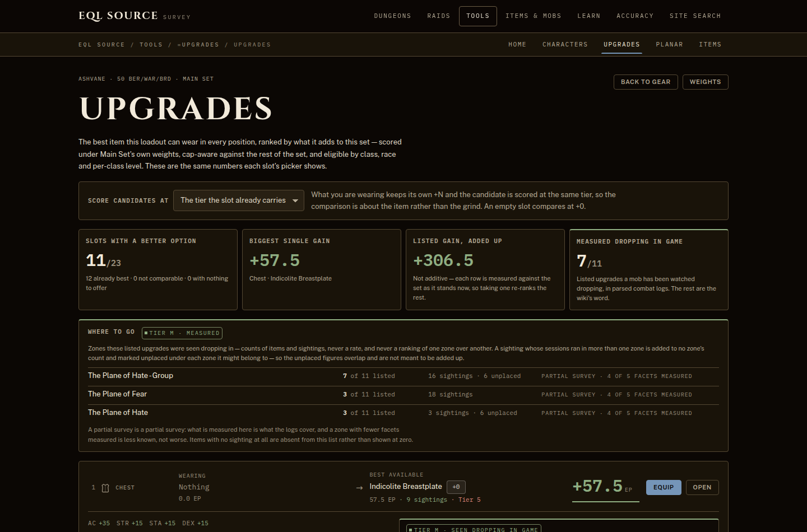Click the 18 sightings count text
The height and width of the screenshot is (532, 807).
[x=451, y=395]
